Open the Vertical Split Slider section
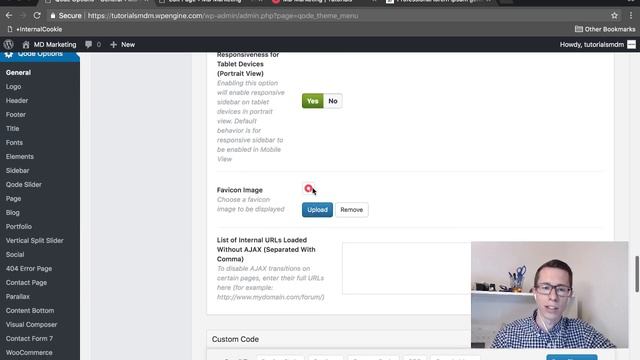Image resolution: width=640 pixels, height=360 pixels. tap(34, 240)
